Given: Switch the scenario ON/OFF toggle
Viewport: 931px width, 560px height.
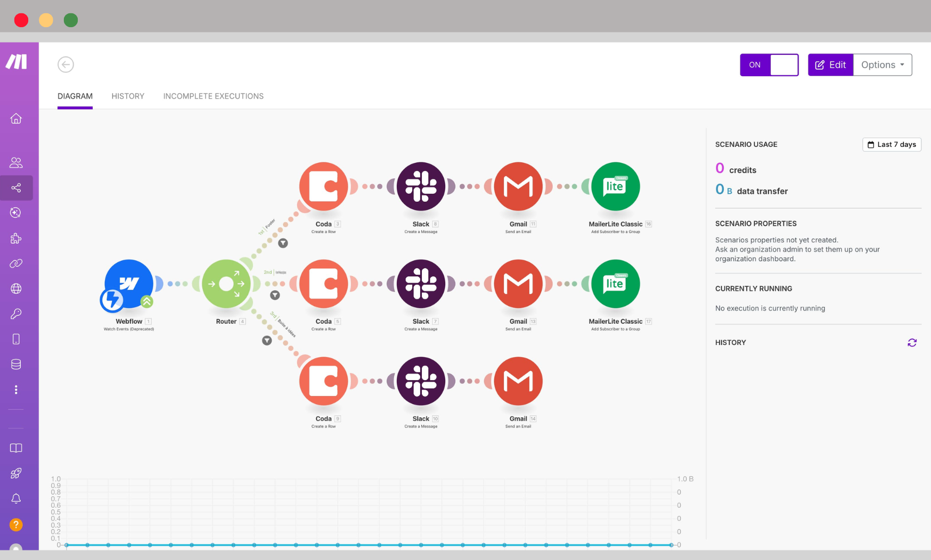Looking at the screenshot, I should [769, 64].
